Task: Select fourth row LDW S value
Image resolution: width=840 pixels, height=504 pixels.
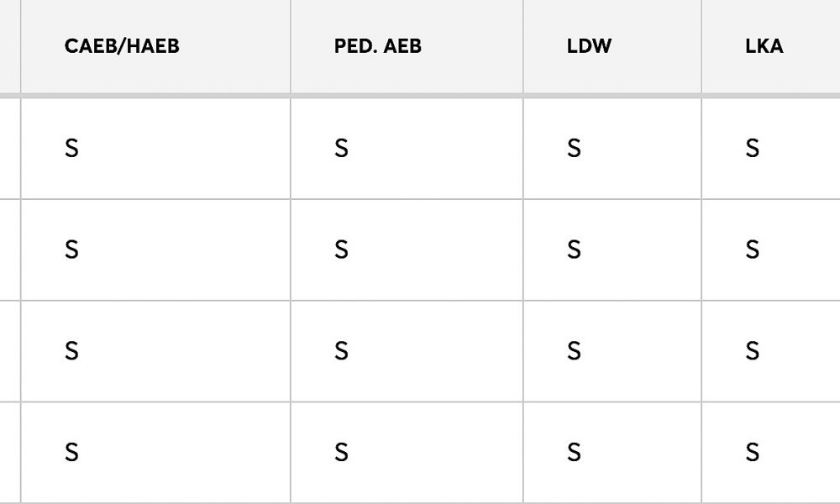Action: tap(574, 453)
